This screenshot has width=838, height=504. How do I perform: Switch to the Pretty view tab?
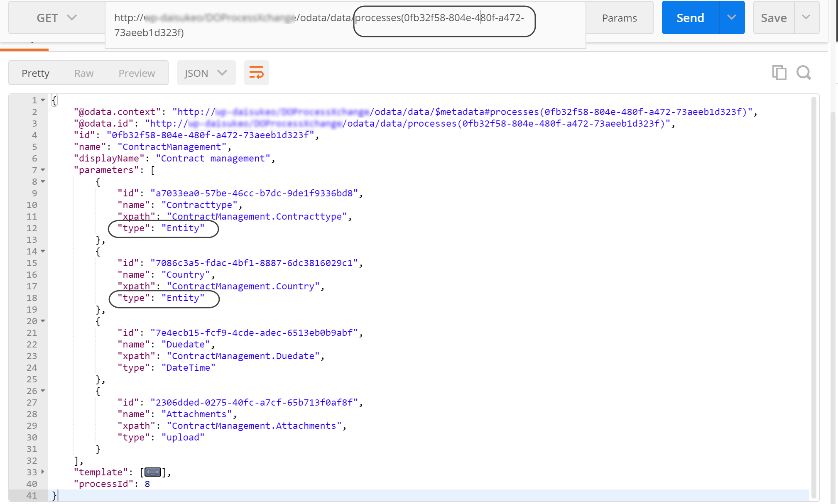point(36,73)
